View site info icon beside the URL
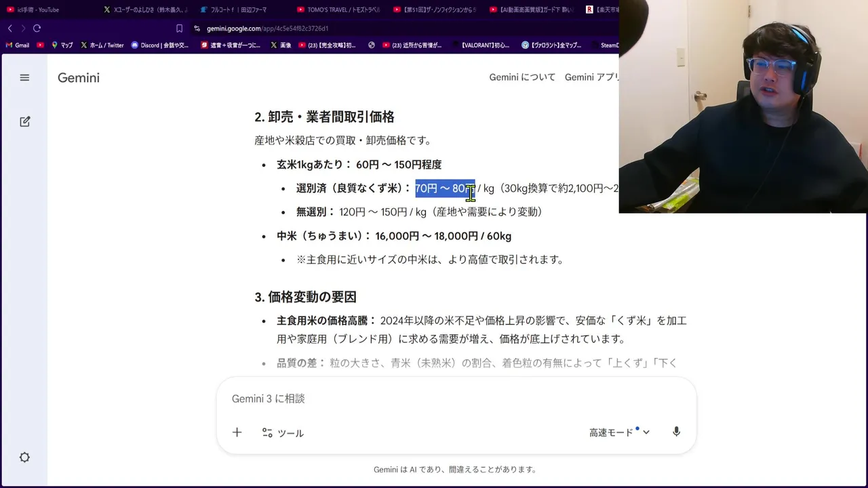Screen dimensions: 868x488 197,28
